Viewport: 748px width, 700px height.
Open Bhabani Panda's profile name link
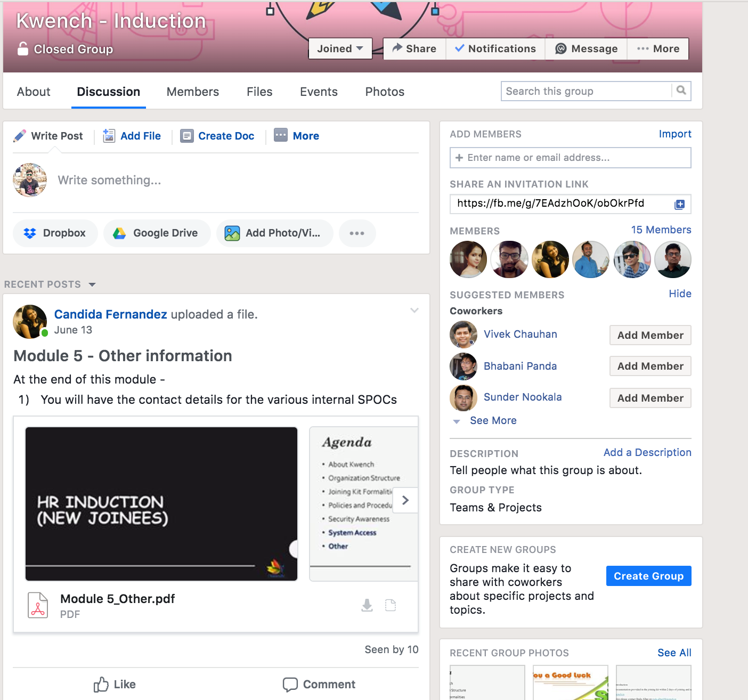click(520, 366)
